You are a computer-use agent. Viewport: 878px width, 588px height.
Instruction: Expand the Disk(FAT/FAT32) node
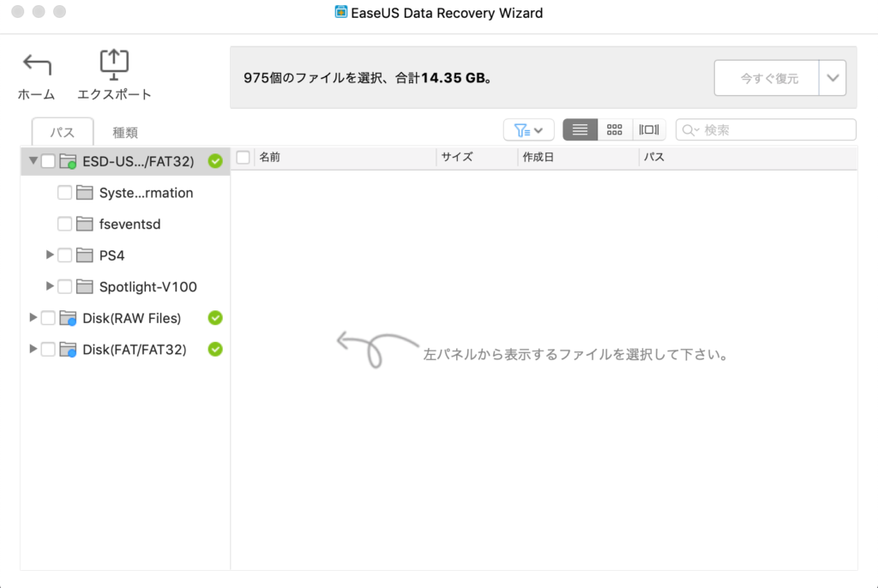(x=33, y=349)
